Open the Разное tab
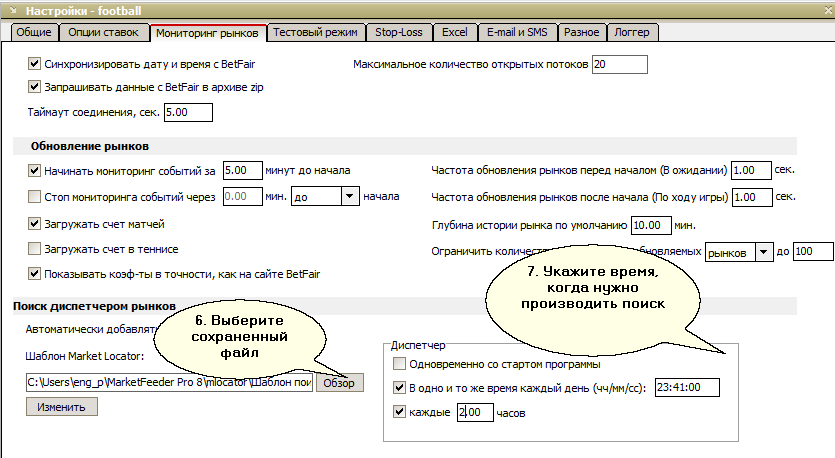The height and width of the screenshot is (458, 835). pos(582,32)
